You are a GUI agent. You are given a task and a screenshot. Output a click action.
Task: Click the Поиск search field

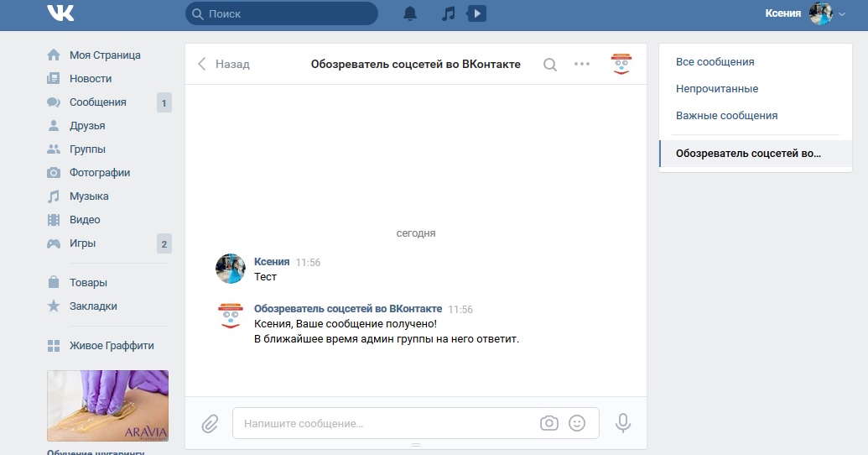coord(282,14)
